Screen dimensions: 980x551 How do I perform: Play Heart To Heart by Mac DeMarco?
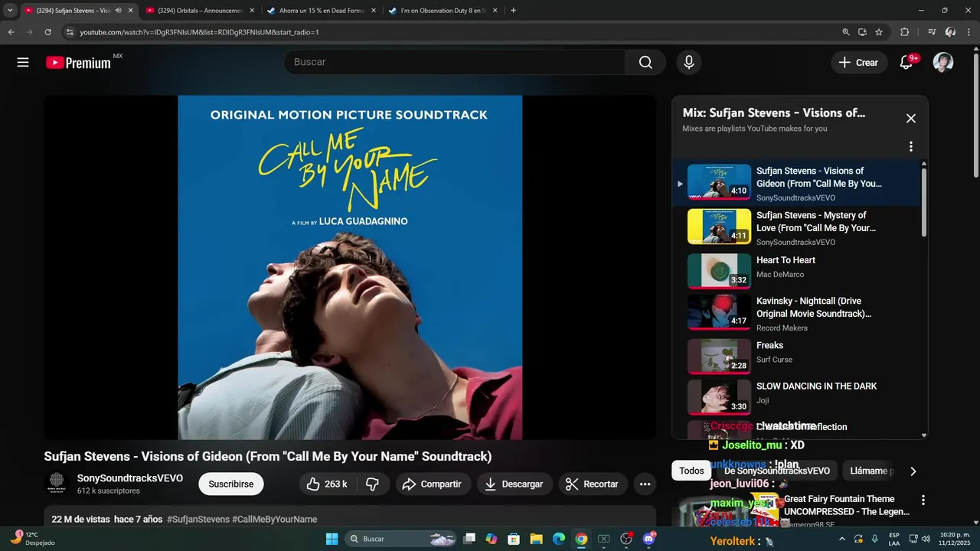click(x=719, y=270)
